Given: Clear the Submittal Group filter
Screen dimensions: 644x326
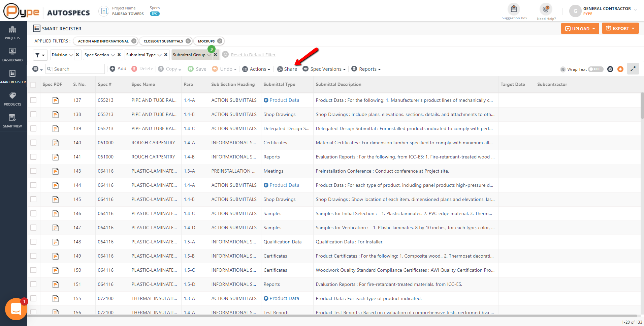Looking at the screenshot, I should (216, 55).
